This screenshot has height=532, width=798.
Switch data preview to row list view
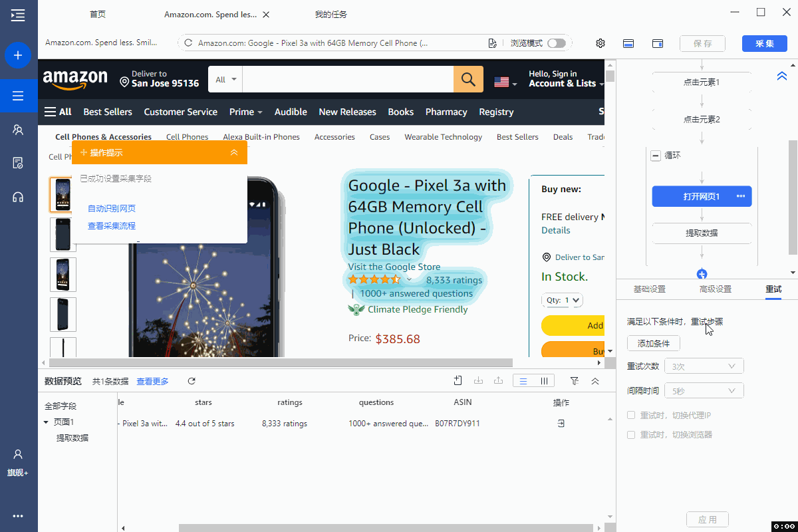point(523,381)
